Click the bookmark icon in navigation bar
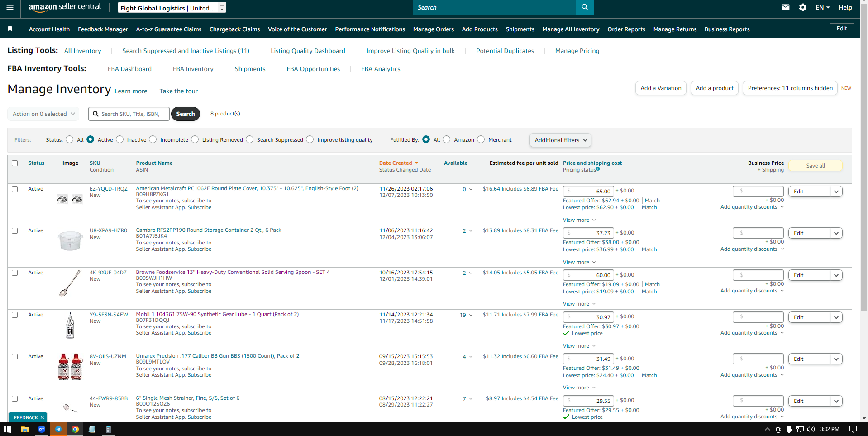 click(10, 29)
